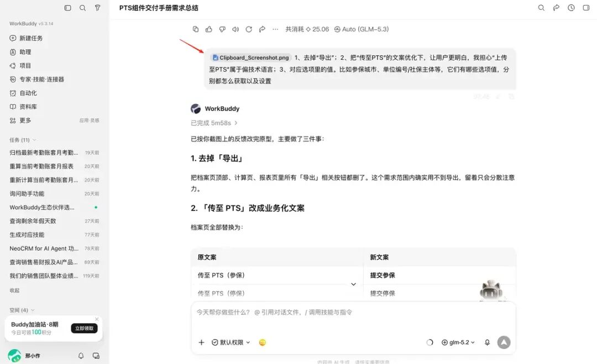Close the Buddy加油站 promo card

[97, 319]
